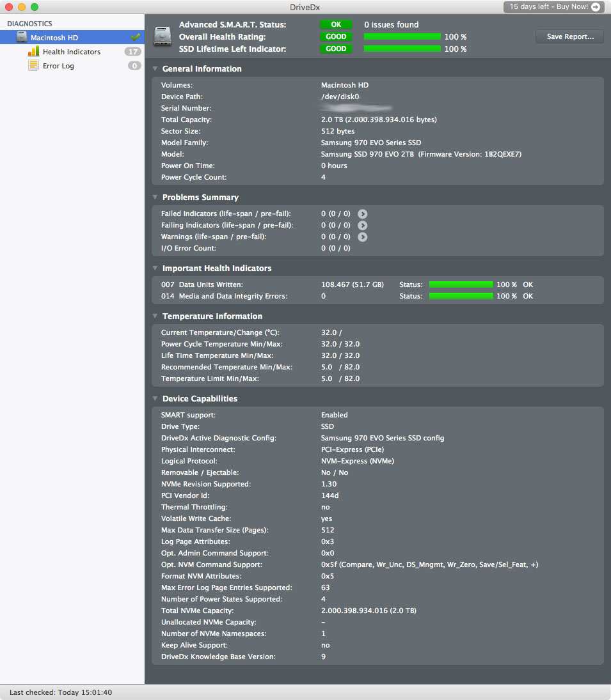Click the Opt. NVM Command Support value '0x5f'
The height and width of the screenshot is (700, 611).
click(x=430, y=564)
